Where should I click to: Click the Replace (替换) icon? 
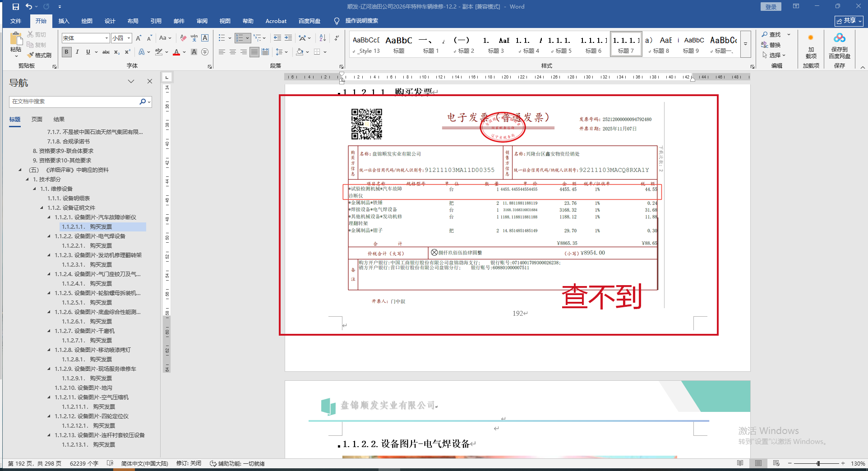765,45
